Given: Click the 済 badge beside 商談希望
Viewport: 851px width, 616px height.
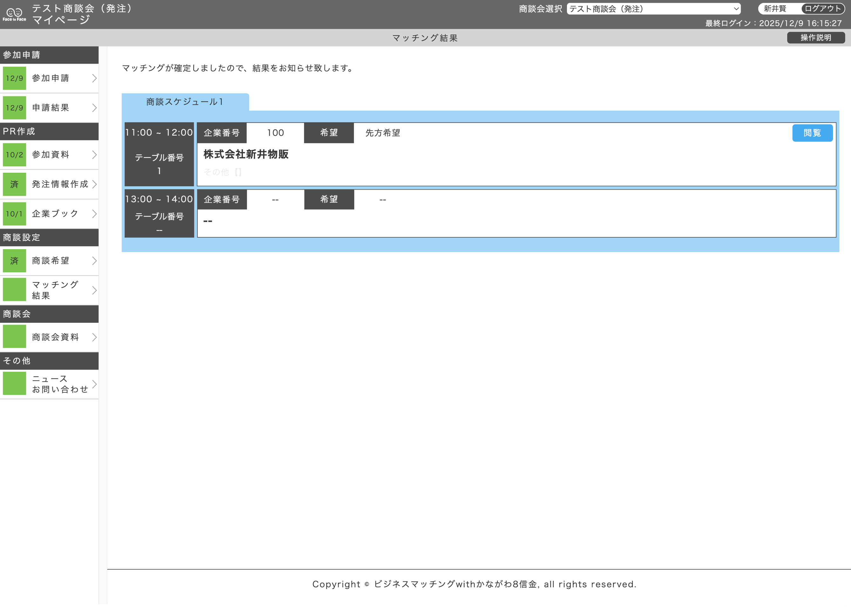Looking at the screenshot, I should 14,261.
